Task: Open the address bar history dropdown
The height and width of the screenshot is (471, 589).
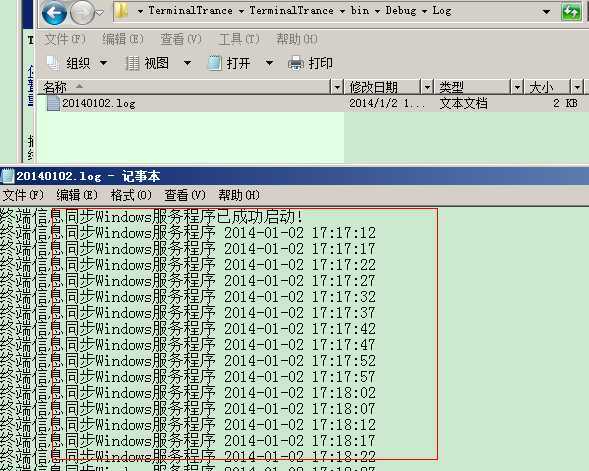Action: tap(547, 12)
